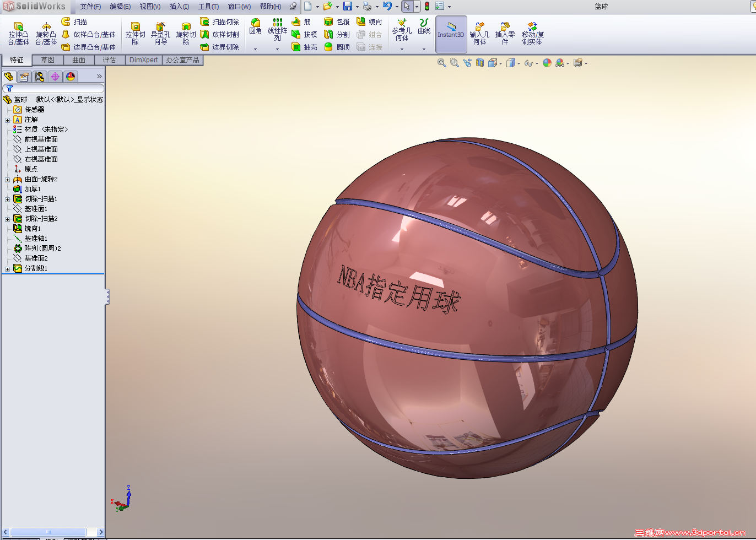Select the 拉伸凸台/基体 extrude boss tool
The image size is (756, 540).
[18, 34]
